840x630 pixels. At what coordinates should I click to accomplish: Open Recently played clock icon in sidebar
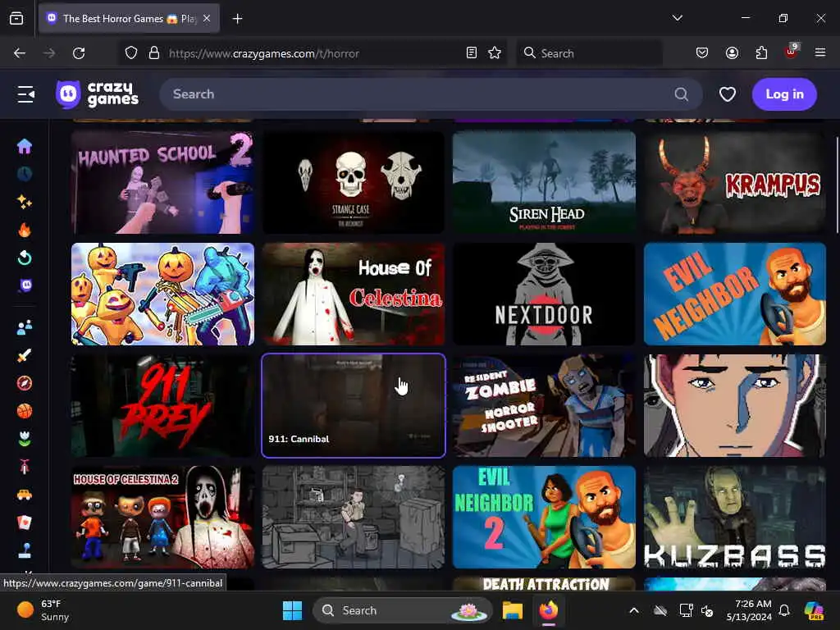[x=24, y=174]
